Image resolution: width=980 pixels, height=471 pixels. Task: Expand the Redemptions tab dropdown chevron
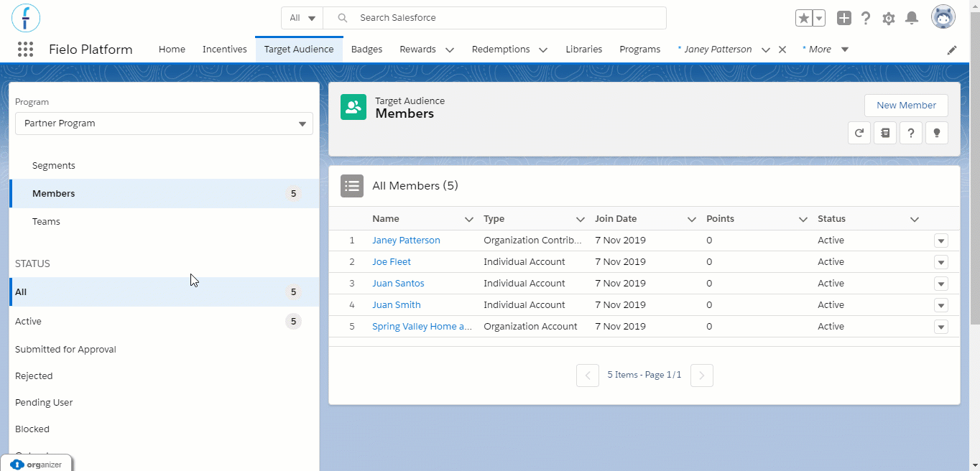pos(543,50)
